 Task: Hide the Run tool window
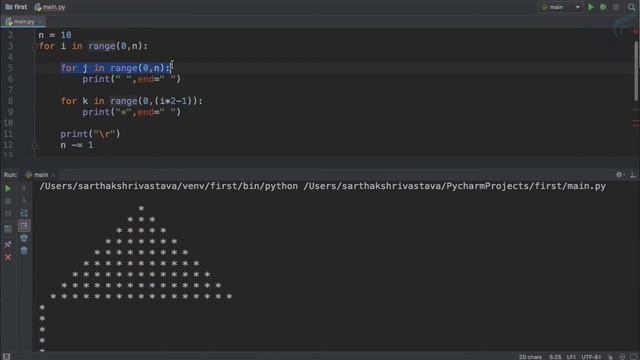(633, 175)
